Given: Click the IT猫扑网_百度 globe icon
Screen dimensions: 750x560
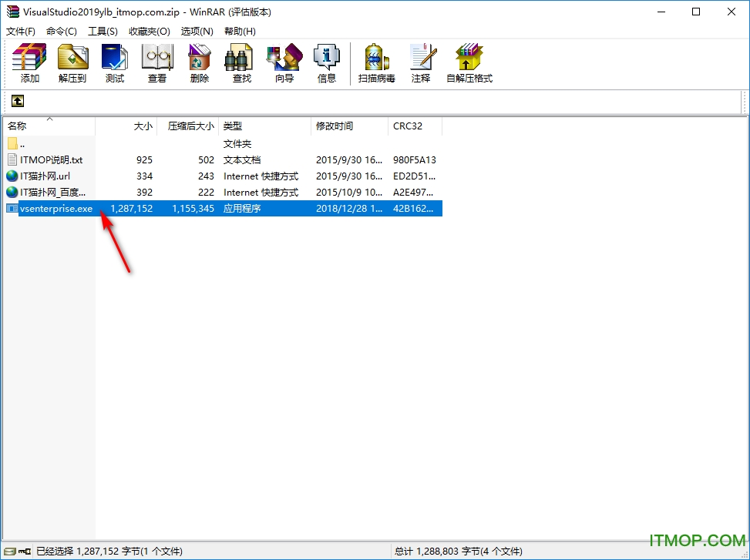Looking at the screenshot, I should [12, 192].
